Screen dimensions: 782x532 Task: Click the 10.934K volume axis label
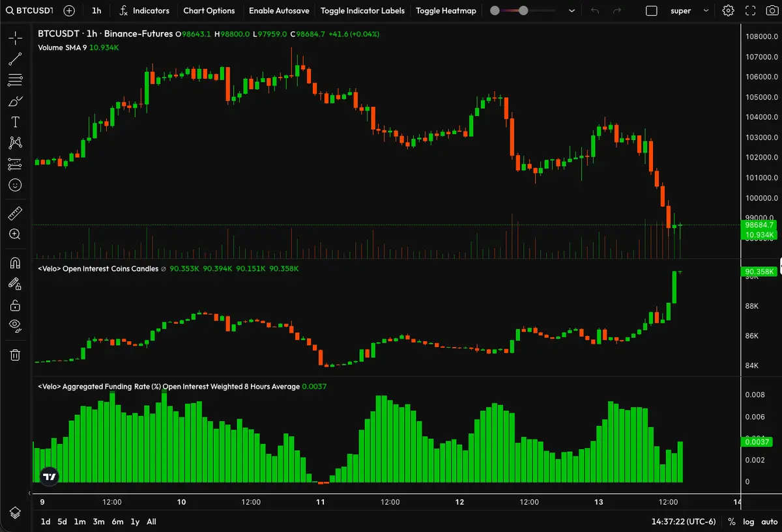(x=759, y=234)
